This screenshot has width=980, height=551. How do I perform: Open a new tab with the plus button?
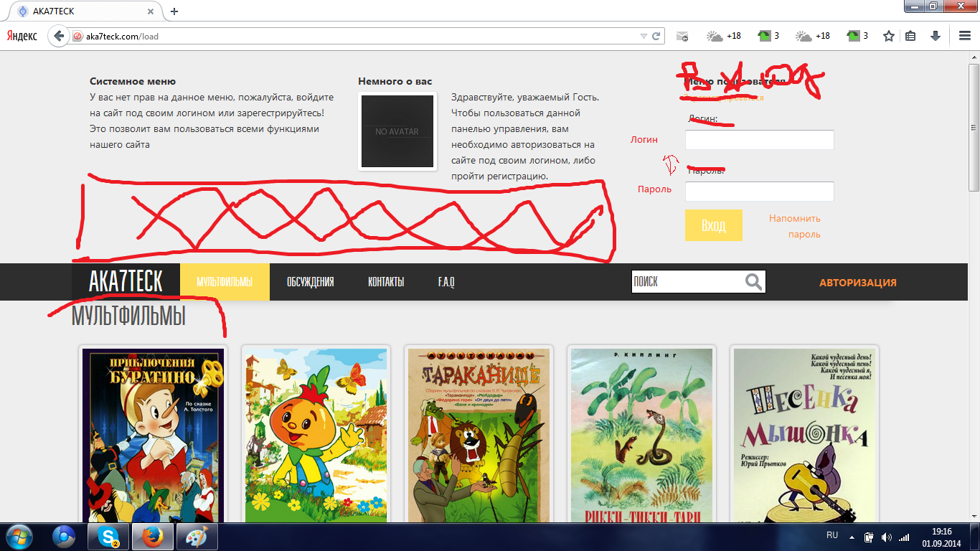pyautogui.click(x=174, y=11)
